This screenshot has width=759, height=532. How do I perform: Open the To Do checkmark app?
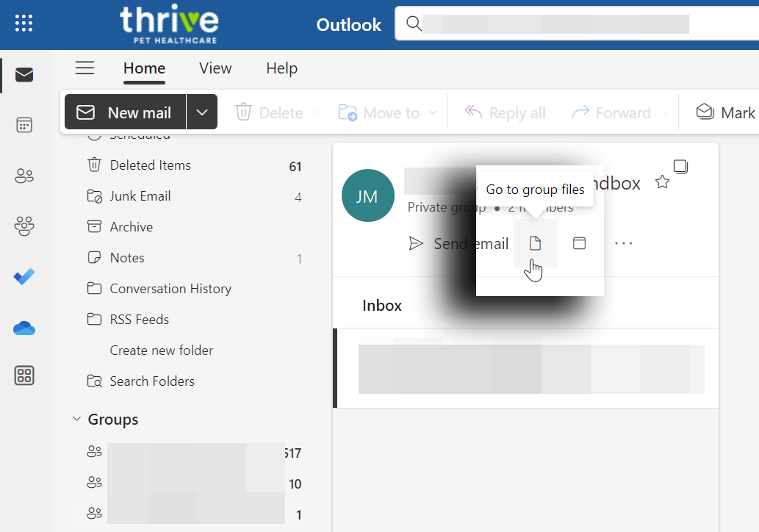click(24, 277)
